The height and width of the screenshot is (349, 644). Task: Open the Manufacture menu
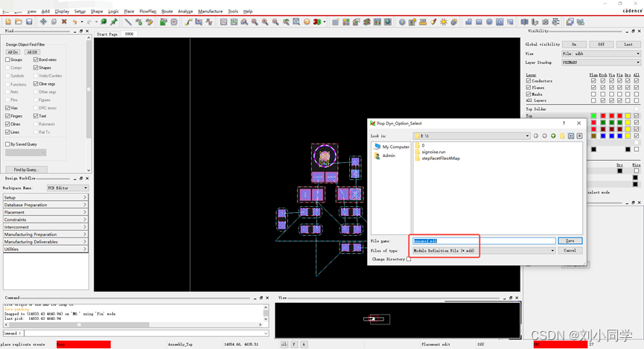[x=210, y=11]
